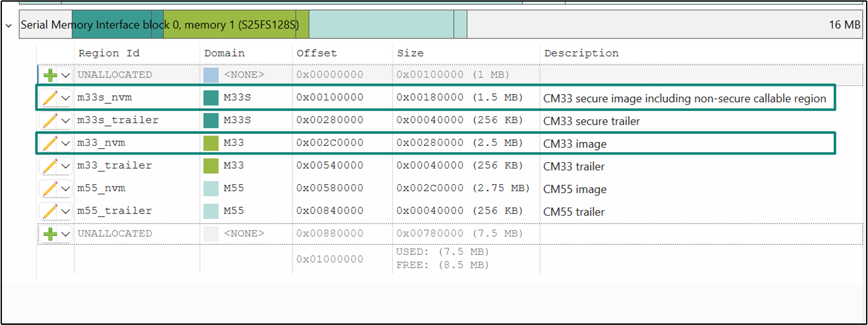Viewport: 868px width, 325px height.
Task: Click the green M33 swatch in m33_nvm row
Action: point(211,143)
